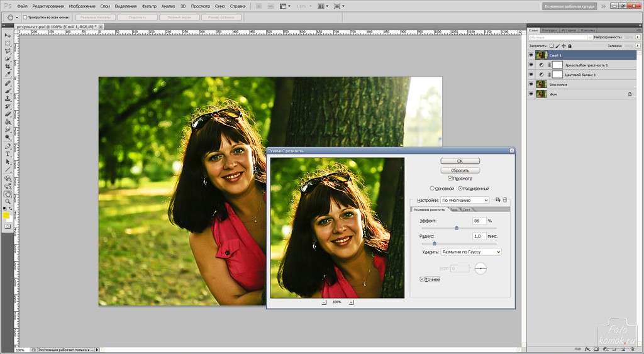The width and height of the screenshot is (644, 354).
Task: Click the Сбросить button
Action: pyautogui.click(x=460, y=170)
